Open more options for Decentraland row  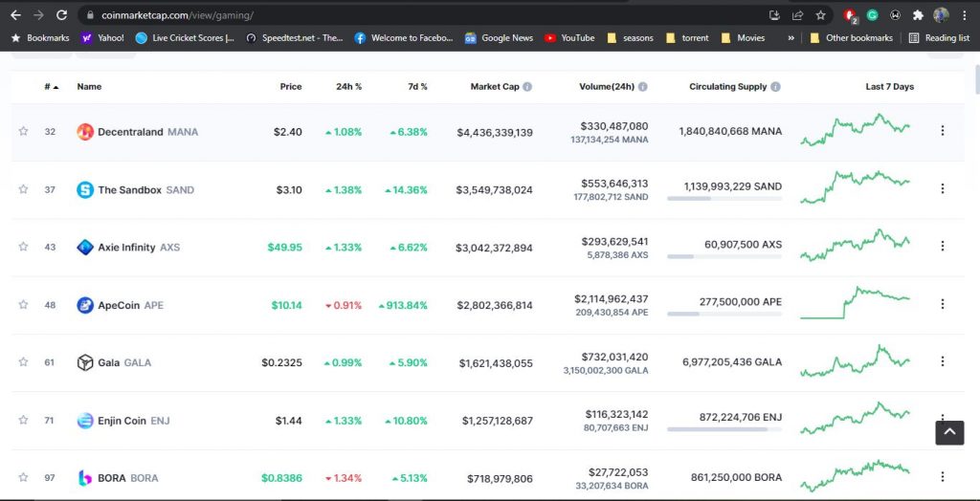943,131
